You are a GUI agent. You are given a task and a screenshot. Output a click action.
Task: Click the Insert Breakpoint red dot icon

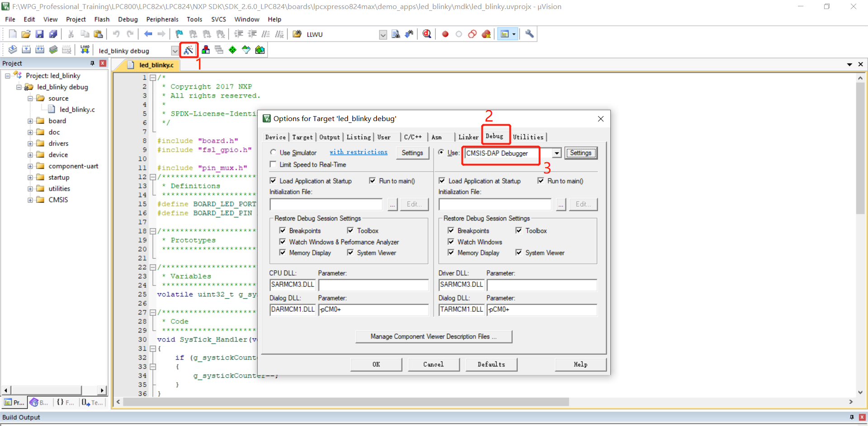click(x=445, y=34)
